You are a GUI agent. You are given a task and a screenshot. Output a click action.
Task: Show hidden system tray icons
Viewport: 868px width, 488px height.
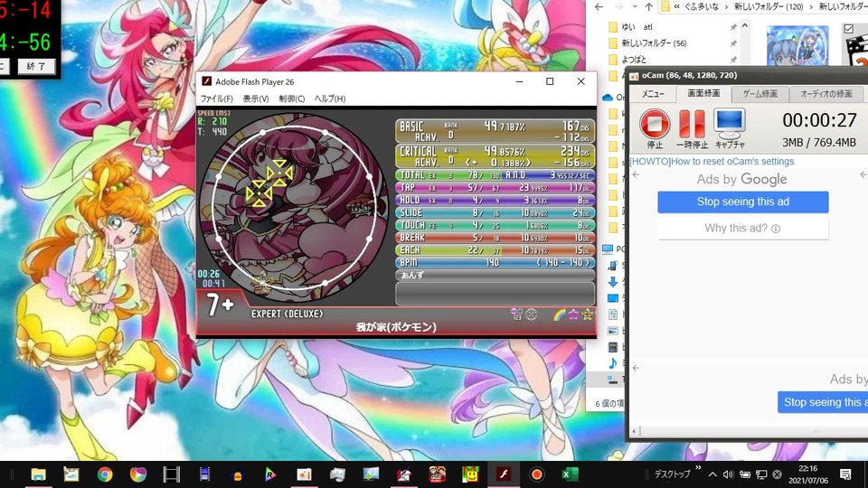712,474
